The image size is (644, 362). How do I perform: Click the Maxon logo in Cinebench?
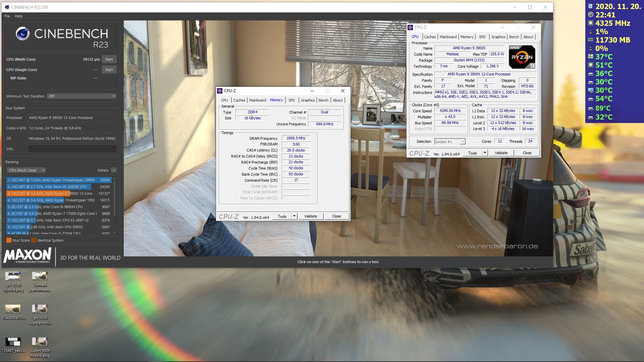click(28, 256)
